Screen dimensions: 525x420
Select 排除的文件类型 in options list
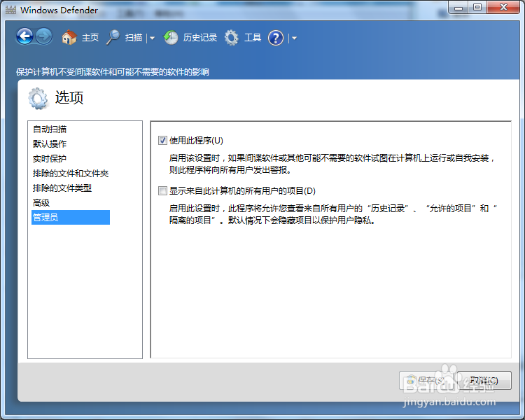(62, 188)
